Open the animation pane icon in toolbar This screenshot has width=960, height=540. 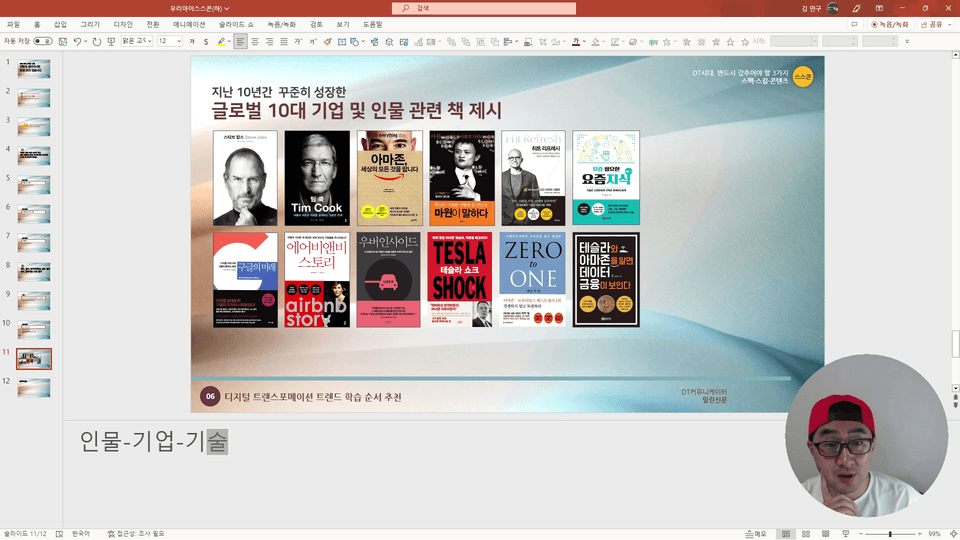[x=653, y=42]
